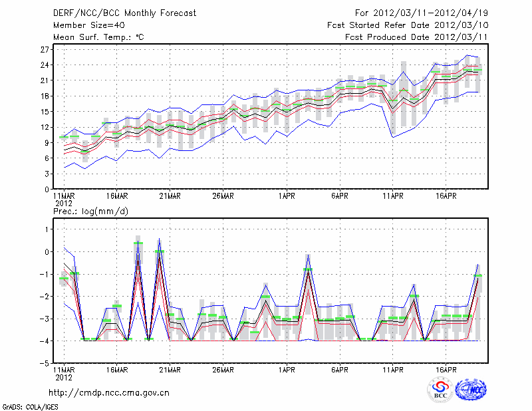Click the 2012 year label below precipitation chart

63,377
